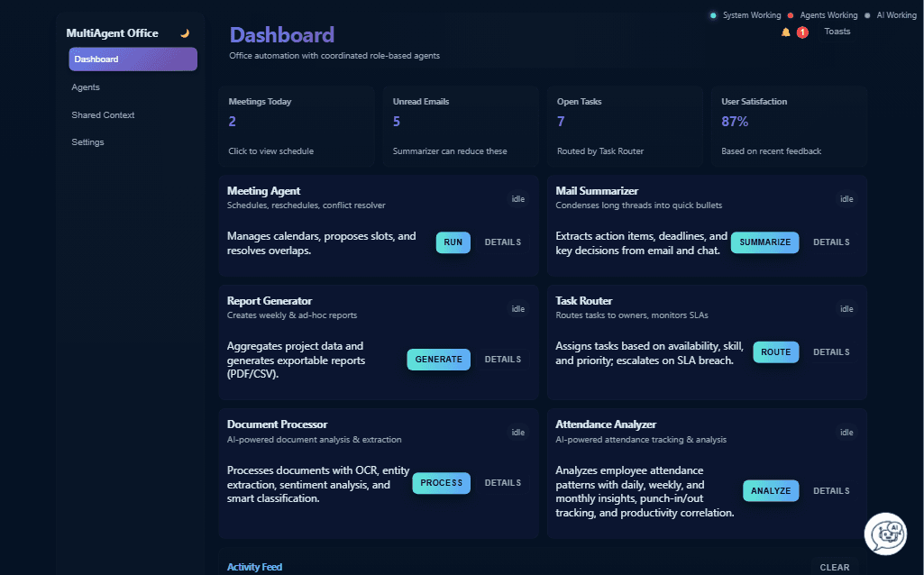
Task: Click Generate on Report Generator
Action: pyautogui.click(x=438, y=360)
